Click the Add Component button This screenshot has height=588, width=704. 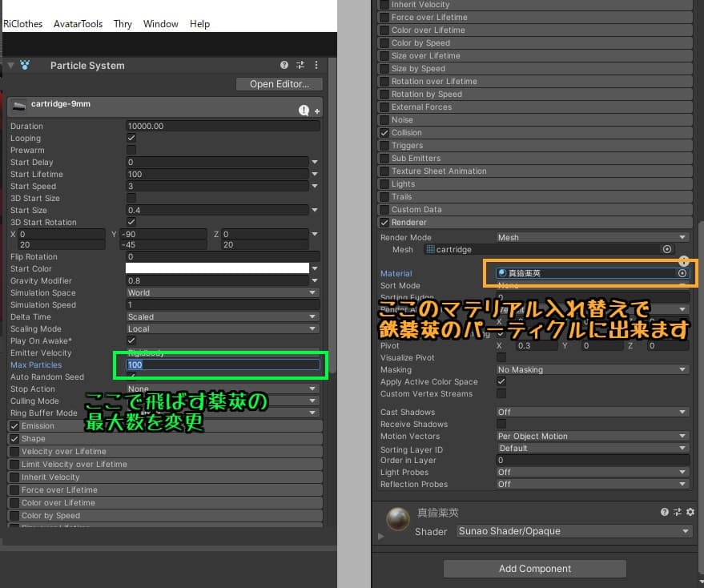coord(534,569)
